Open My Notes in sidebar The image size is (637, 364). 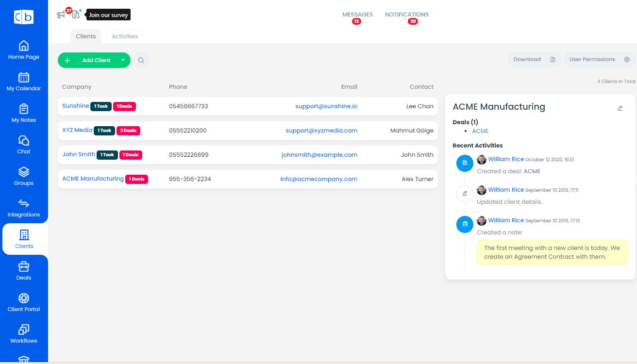pyautogui.click(x=23, y=109)
